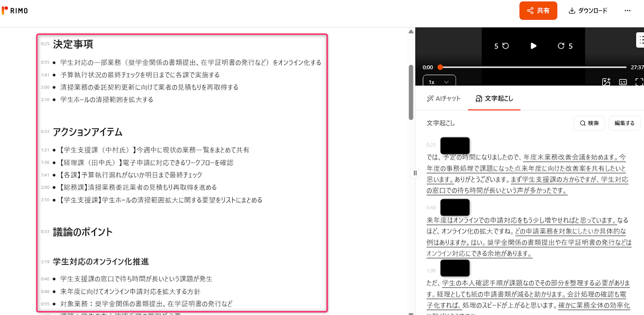This screenshot has height=315, width=644.
Task: Select 【学生支援課】学生ホールの清掃範囲拡大 action item
Action: click(161, 200)
